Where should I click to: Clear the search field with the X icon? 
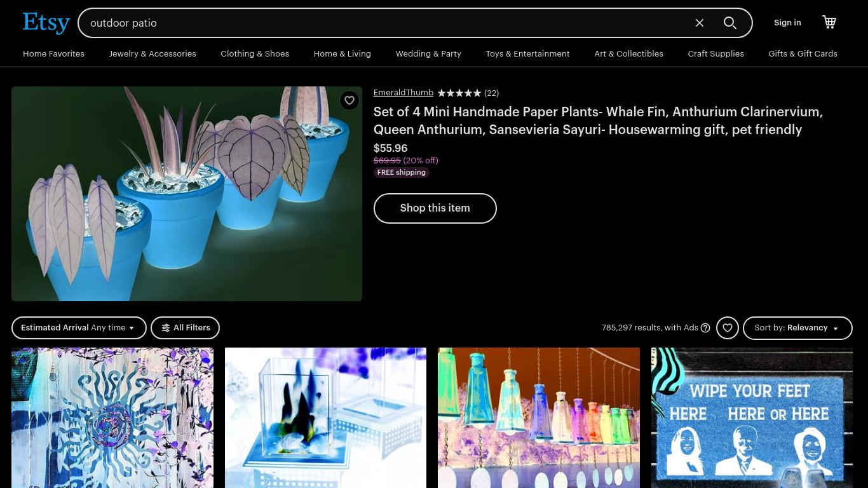(700, 23)
